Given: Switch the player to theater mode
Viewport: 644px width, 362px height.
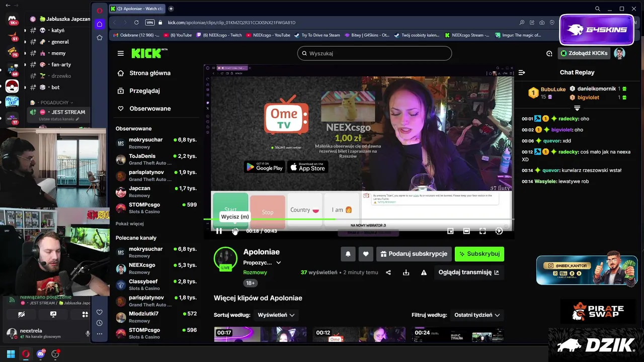Looking at the screenshot, I should coord(466,231).
